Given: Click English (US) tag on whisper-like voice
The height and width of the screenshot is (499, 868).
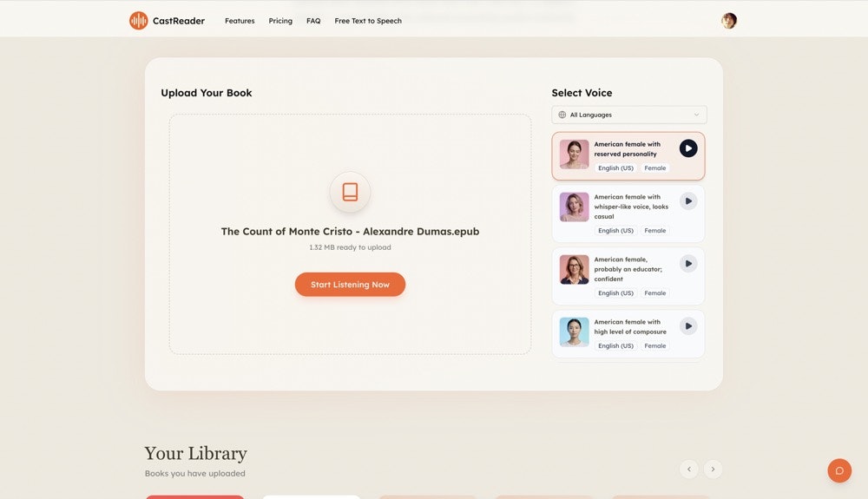Looking at the screenshot, I should (x=615, y=230).
